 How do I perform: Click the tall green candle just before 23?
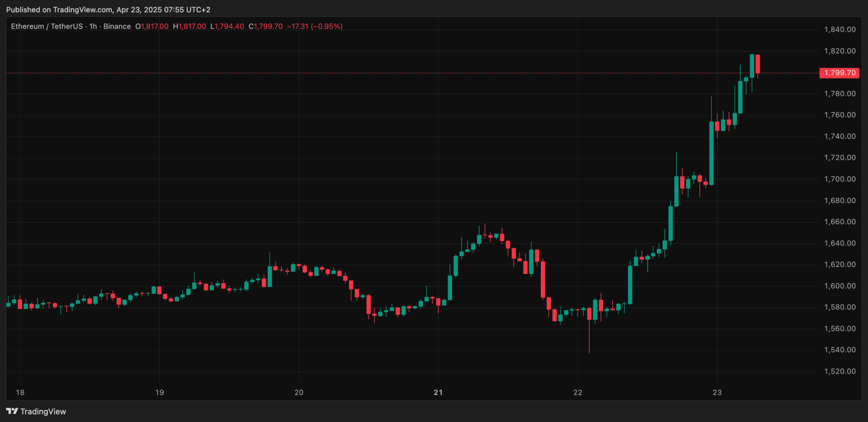pyautogui.click(x=711, y=153)
